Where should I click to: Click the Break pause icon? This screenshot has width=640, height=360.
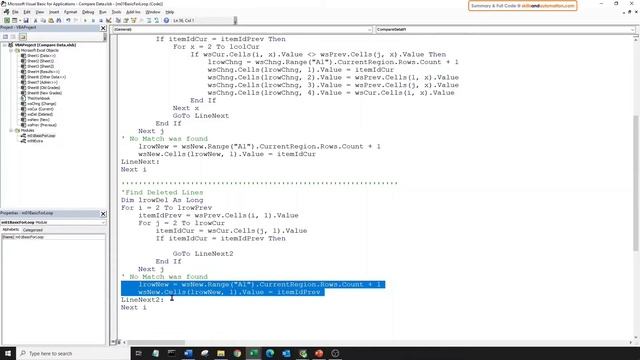click(93, 20)
